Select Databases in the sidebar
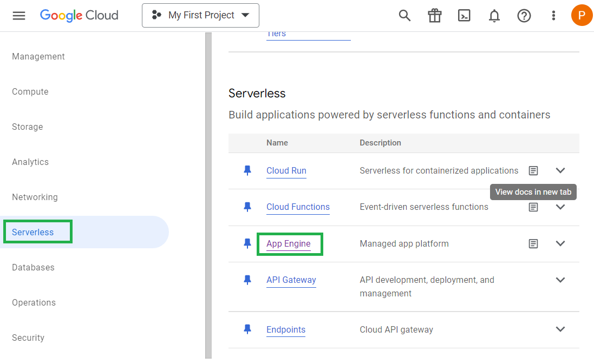 tap(34, 268)
